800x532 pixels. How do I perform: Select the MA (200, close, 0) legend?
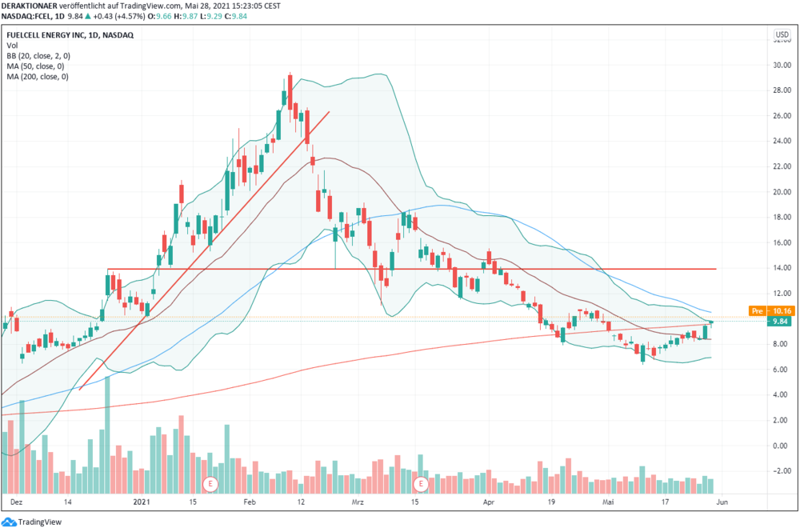click(x=38, y=77)
